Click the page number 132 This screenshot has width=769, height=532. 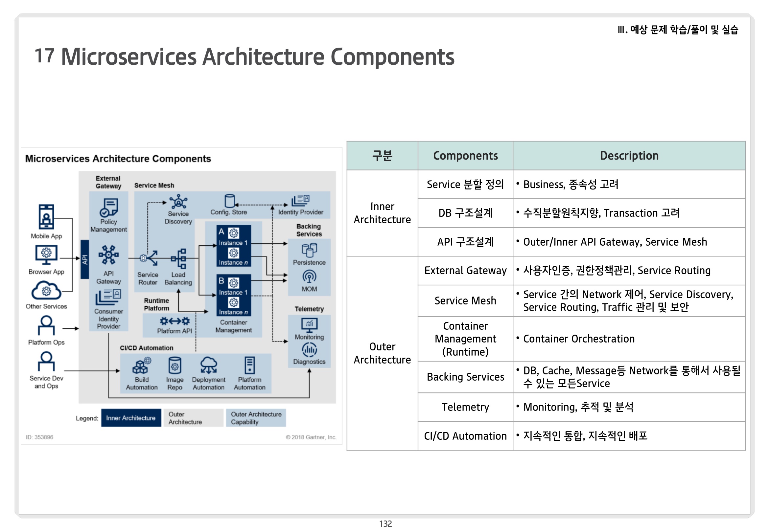[385, 523]
